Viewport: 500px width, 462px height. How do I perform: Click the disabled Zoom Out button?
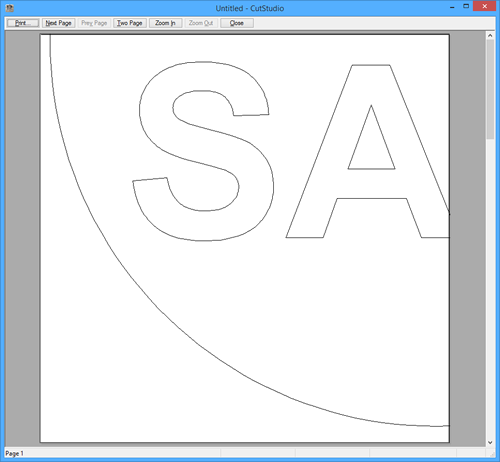pyautogui.click(x=201, y=23)
